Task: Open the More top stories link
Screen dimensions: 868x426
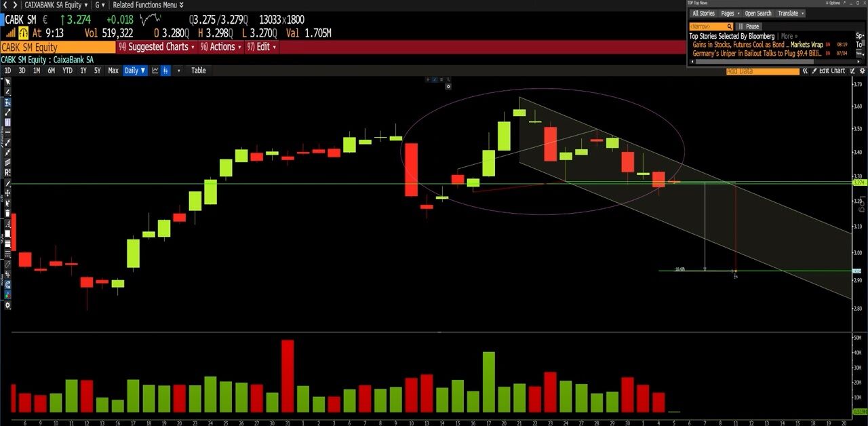Action: 789,36
